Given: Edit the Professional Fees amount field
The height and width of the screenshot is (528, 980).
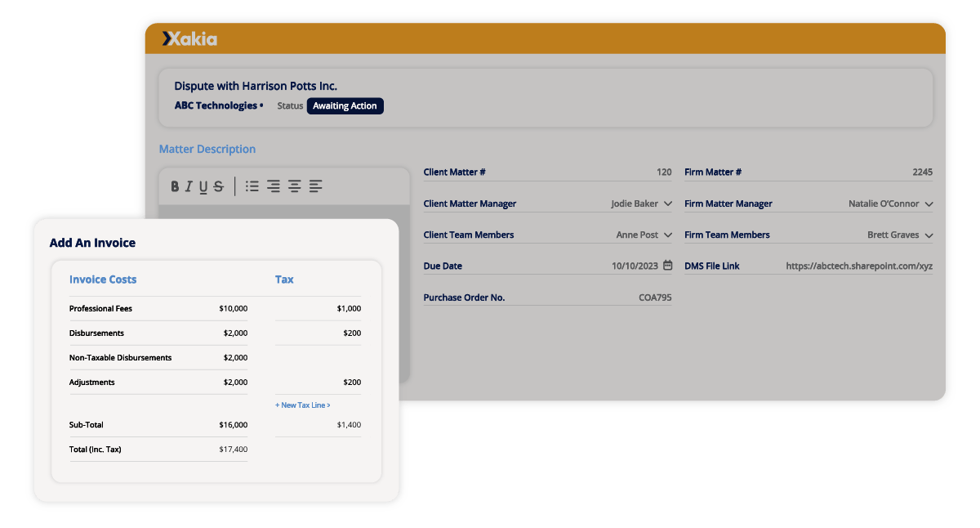Looking at the screenshot, I should [x=231, y=308].
